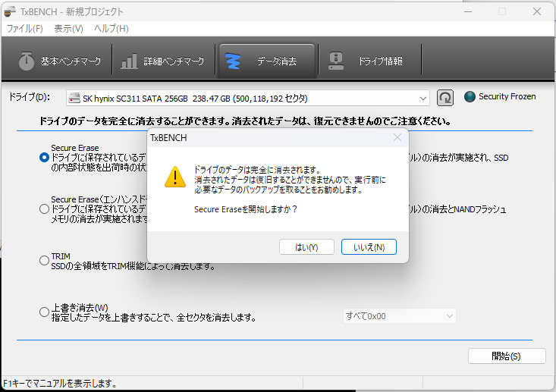Click the blue データ消去 stacked icon
This screenshot has height=392, width=556.
235,61
